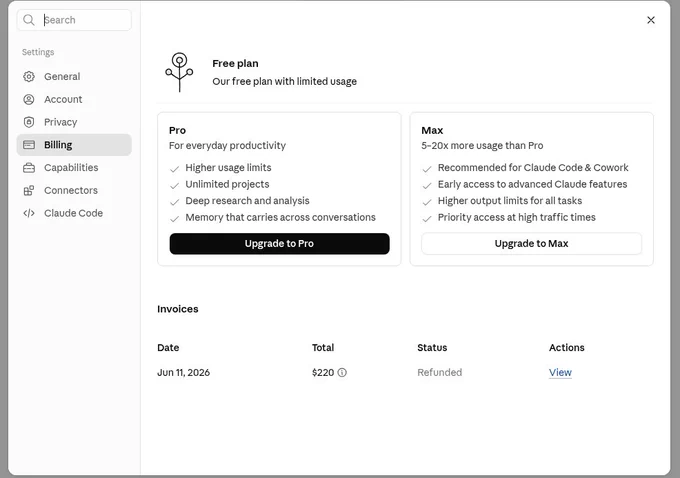Click 'Higher usage limits' feature

(x=228, y=168)
